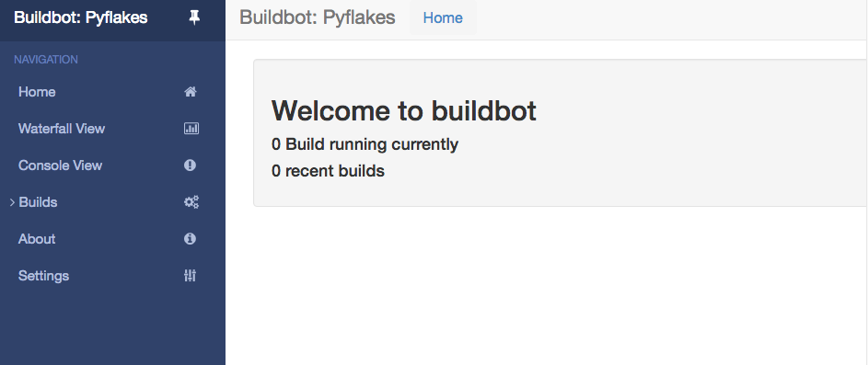This screenshot has height=365, width=868.
Task: Click the Buildbot: Pyflakes top bar title
Action: (x=318, y=17)
